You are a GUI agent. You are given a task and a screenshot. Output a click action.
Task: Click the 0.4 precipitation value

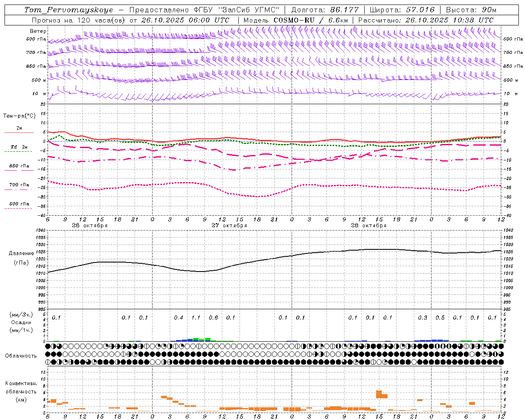pos(178,317)
